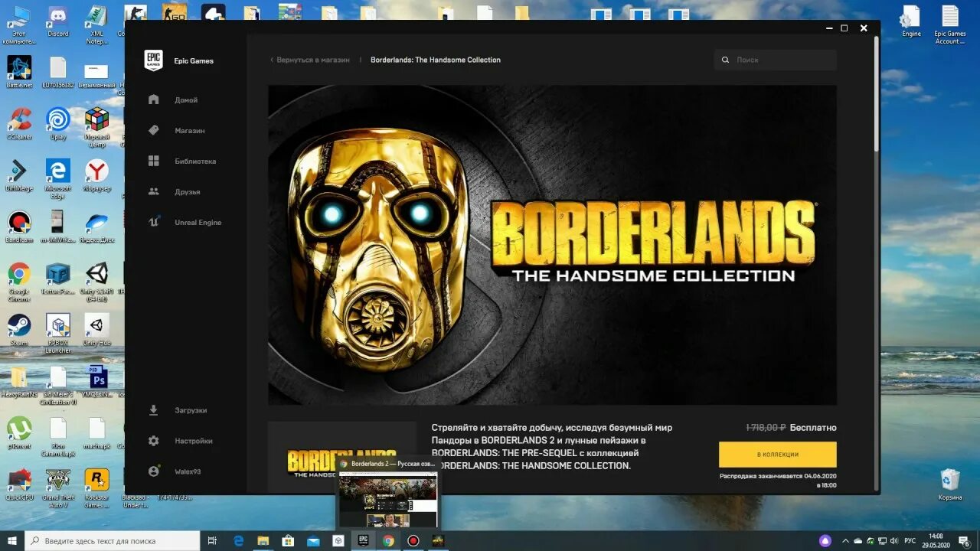Select Bandicam desktop icon
Viewport: 980px width, 551px height.
pyautogui.click(x=19, y=227)
